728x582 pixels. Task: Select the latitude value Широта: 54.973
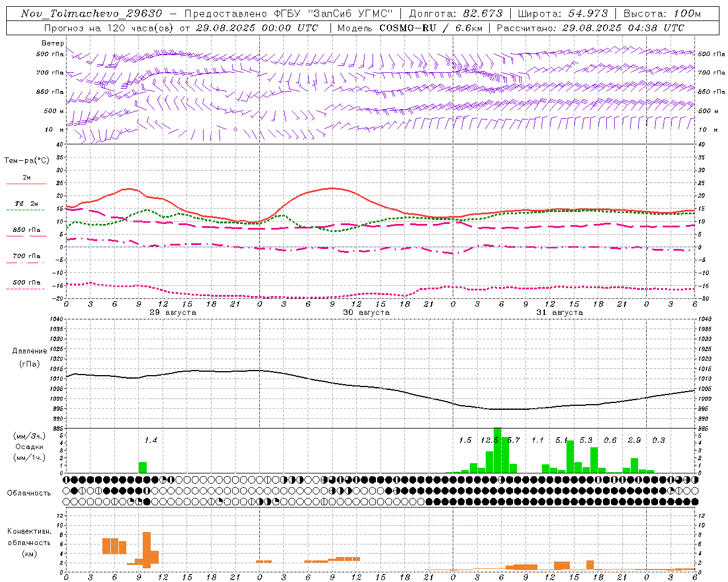(x=562, y=14)
